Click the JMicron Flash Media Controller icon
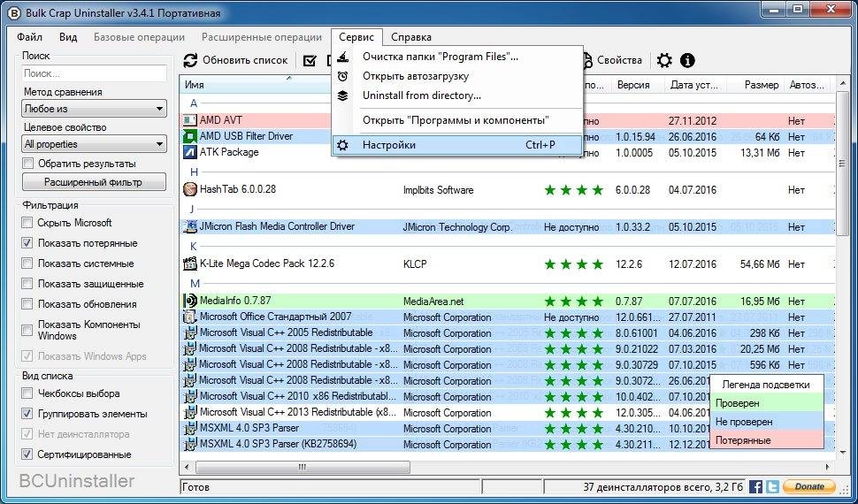 tap(189, 226)
